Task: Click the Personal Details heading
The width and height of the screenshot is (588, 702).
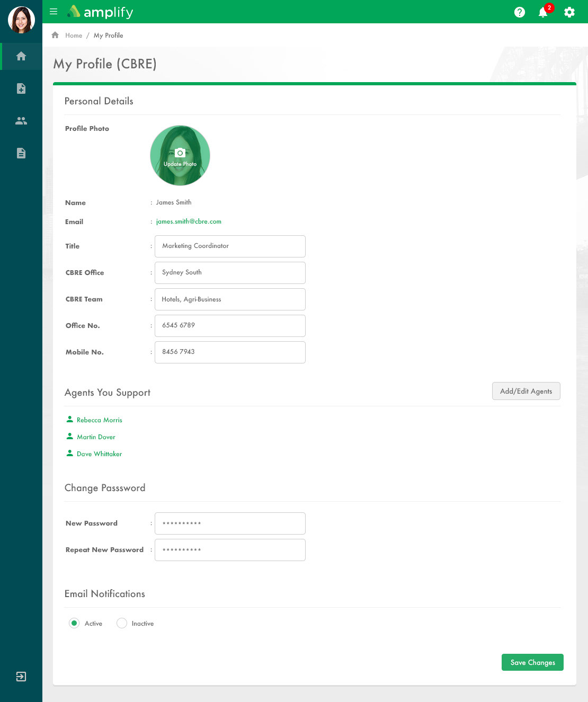Action: pyautogui.click(x=99, y=101)
